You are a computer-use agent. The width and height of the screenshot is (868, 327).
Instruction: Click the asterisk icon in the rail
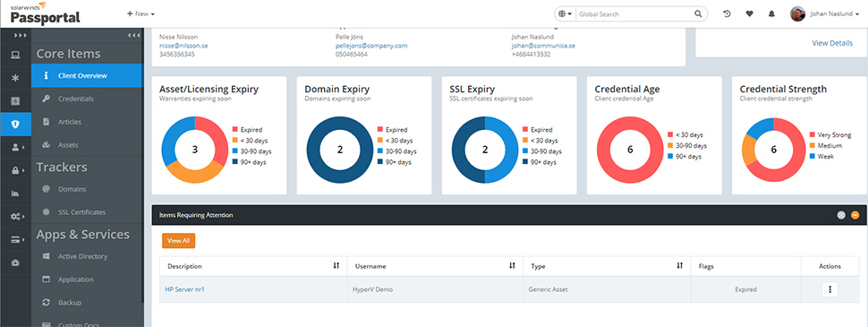click(x=15, y=78)
